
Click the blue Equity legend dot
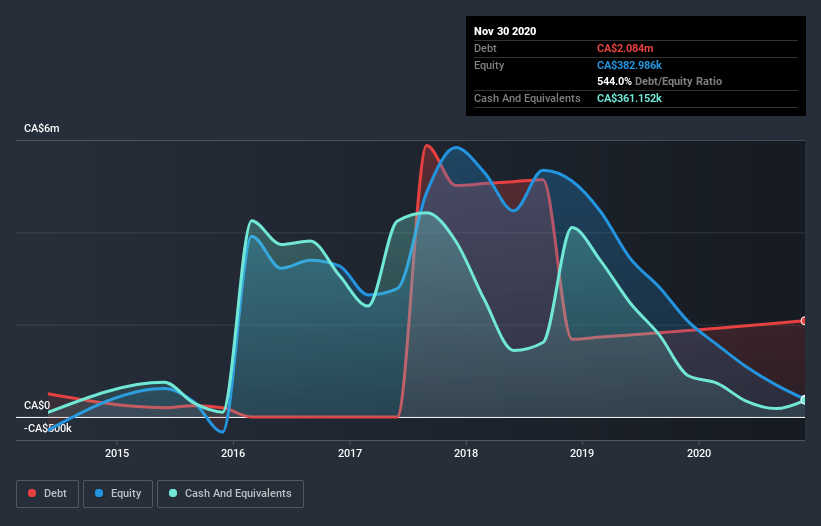[99, 493]
